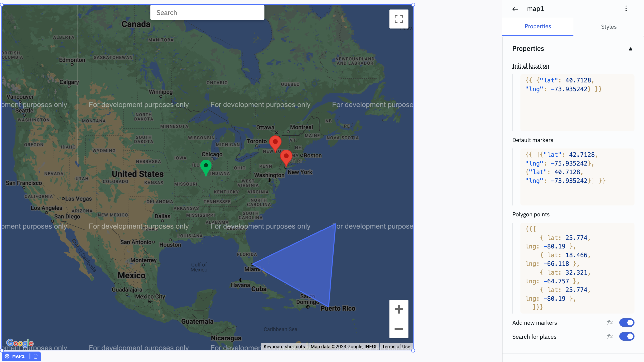Zoom out with the minus button
The width and height of the screenshot is (644, 362).
pos(399,329)
